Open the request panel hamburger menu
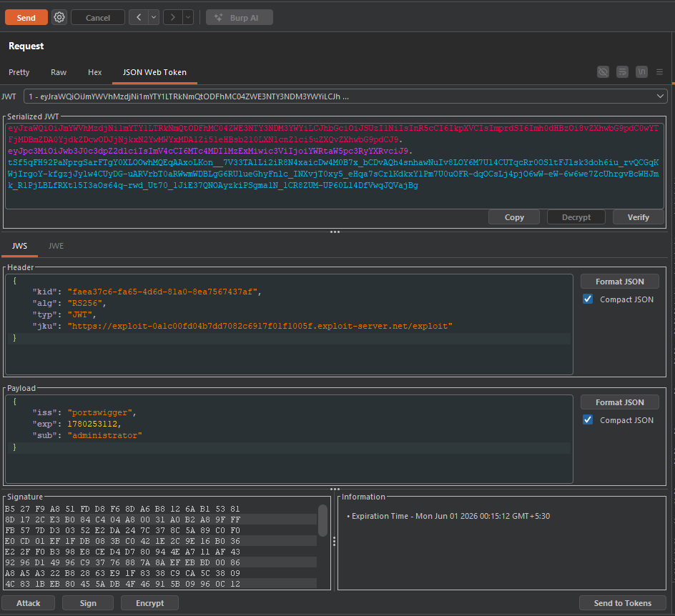Screen dimensions: 675x616 click(x=659, y=72)
